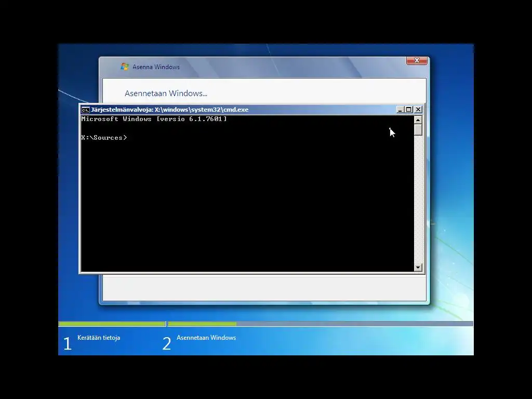Click the Microsoft Windows version text line
The height and width of the screenshot is (399, 532).
coord(154,119)
